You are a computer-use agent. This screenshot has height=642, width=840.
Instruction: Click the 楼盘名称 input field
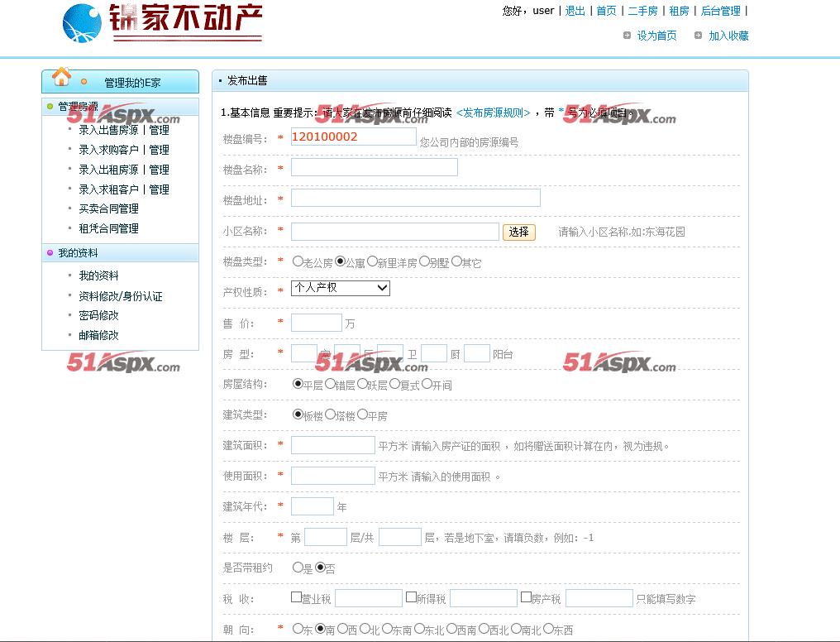[x=374, y=168]
